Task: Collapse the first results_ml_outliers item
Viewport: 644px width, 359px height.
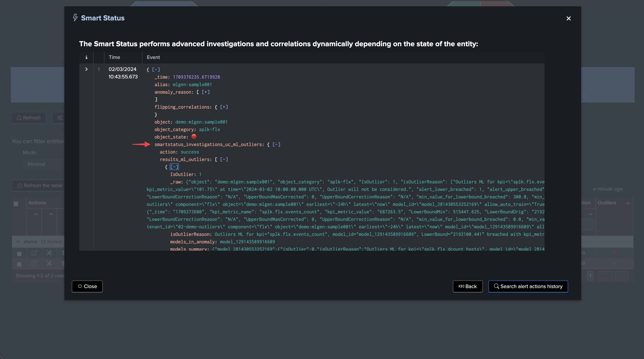Action: click(x=174, y=167)
